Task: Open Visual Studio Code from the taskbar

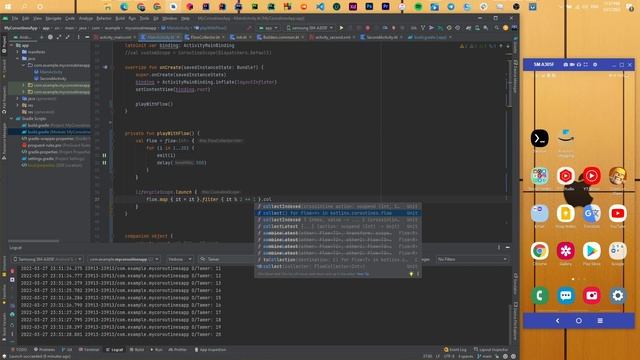Action: click(320, 7)
